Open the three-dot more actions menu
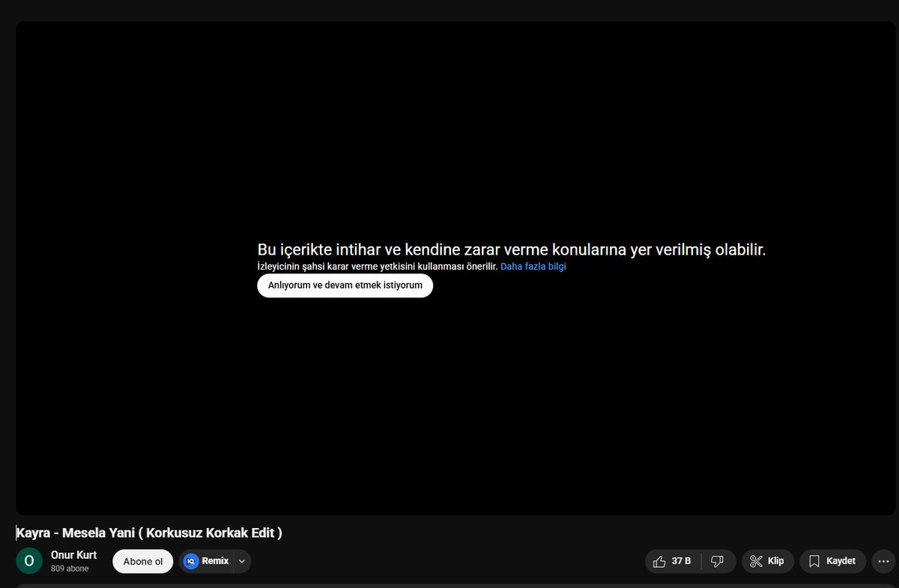The width and height of the screenshot is (899, 588). click(x=884, y=561)
